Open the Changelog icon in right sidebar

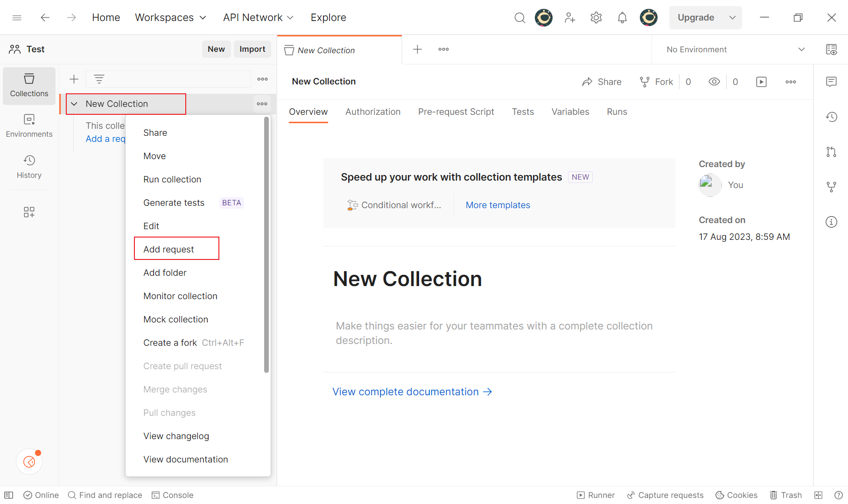tap(831, 117)
